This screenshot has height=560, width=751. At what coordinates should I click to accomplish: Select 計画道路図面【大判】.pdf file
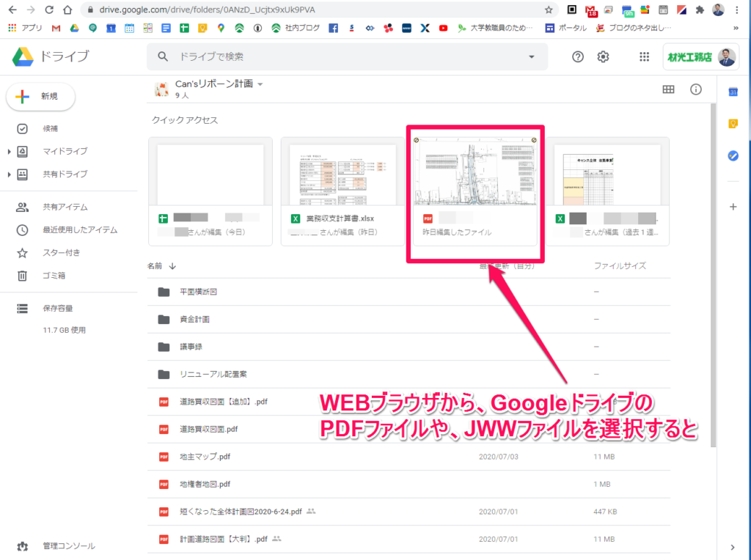click(409, 539)
